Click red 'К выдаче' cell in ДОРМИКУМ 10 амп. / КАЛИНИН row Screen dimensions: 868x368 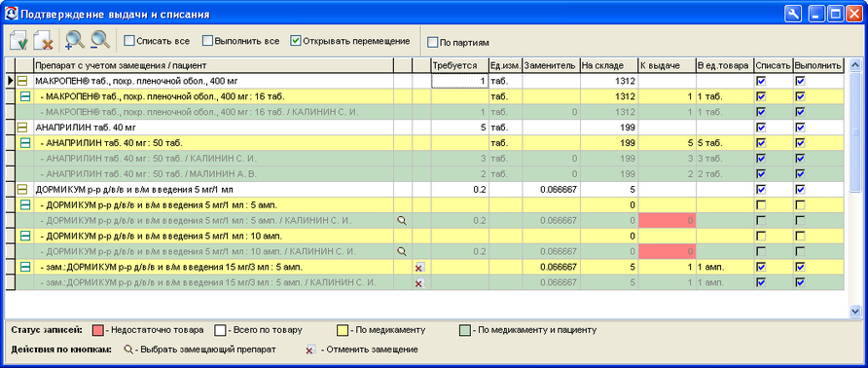click(x=667, y=251)
